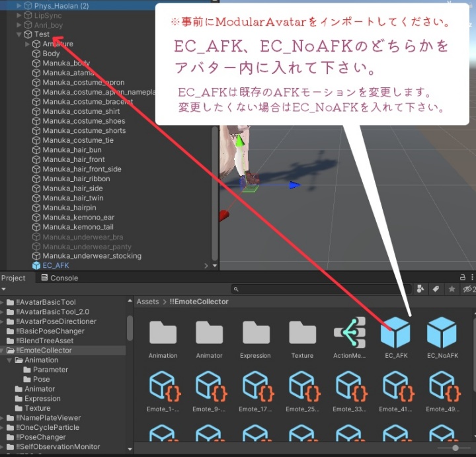The image size is (476, 457).
Task: Select the !!SelfObservationMonitor folder
Action: 58,446
